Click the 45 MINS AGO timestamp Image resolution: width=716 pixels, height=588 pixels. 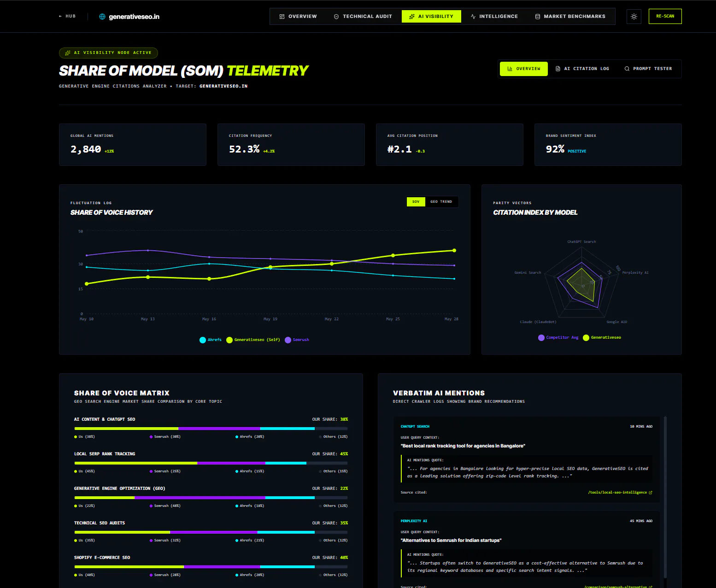pos(641,521)
